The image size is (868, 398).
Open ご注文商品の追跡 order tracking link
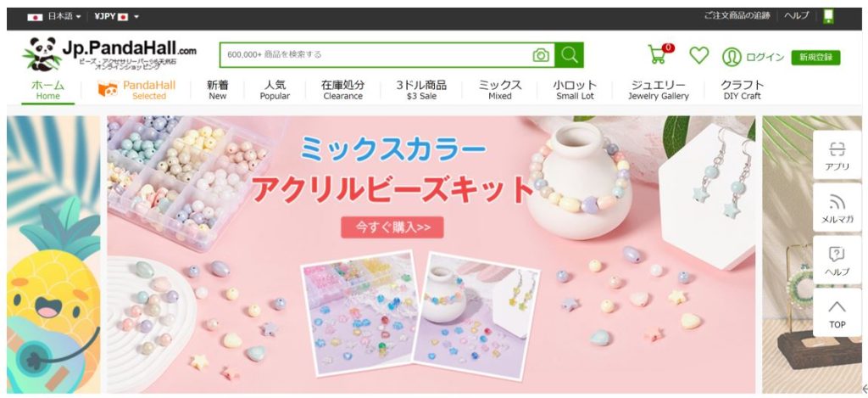(x=737, y=15)
